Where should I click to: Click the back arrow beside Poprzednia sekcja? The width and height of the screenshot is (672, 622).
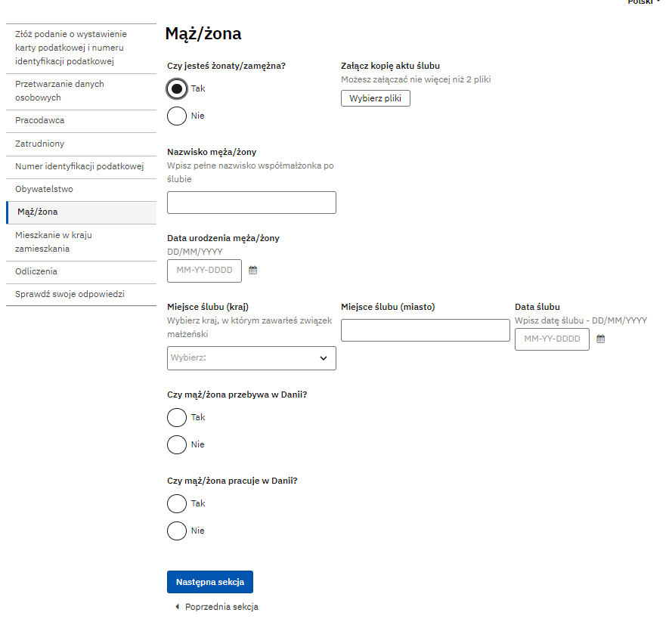point(178,607)
